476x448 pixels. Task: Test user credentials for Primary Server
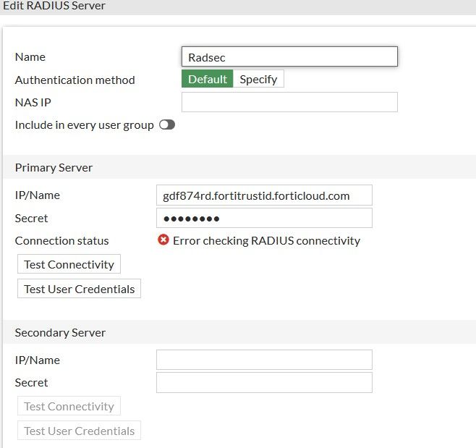pyautogui.click(x=79, y=289)
